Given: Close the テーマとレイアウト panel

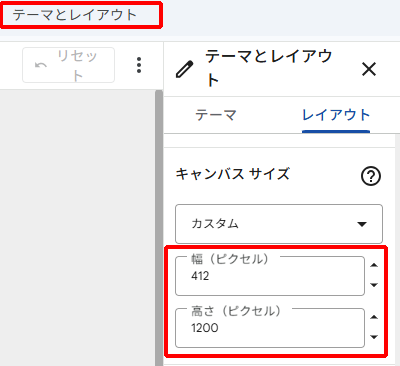Looking at the screenshot, I should [x=369, y=69].
